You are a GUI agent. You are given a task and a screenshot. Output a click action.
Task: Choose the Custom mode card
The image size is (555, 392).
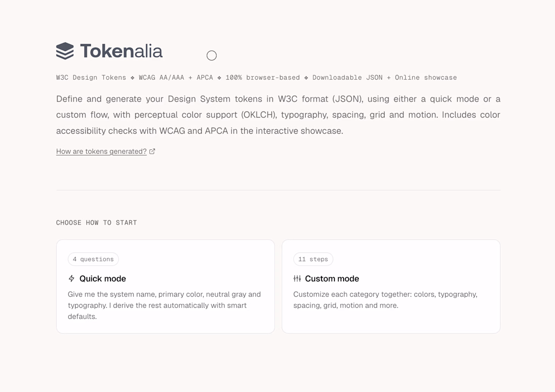pos(391,287)
